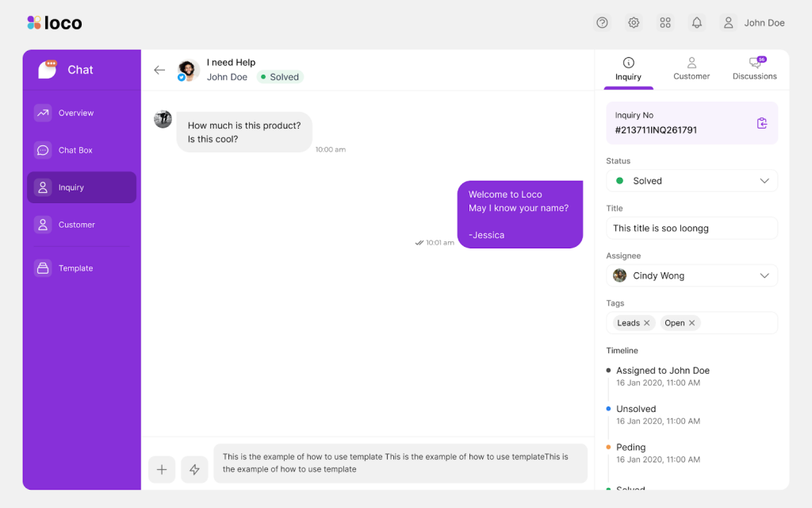Open the apps grid icon

(x=665, y=23)
